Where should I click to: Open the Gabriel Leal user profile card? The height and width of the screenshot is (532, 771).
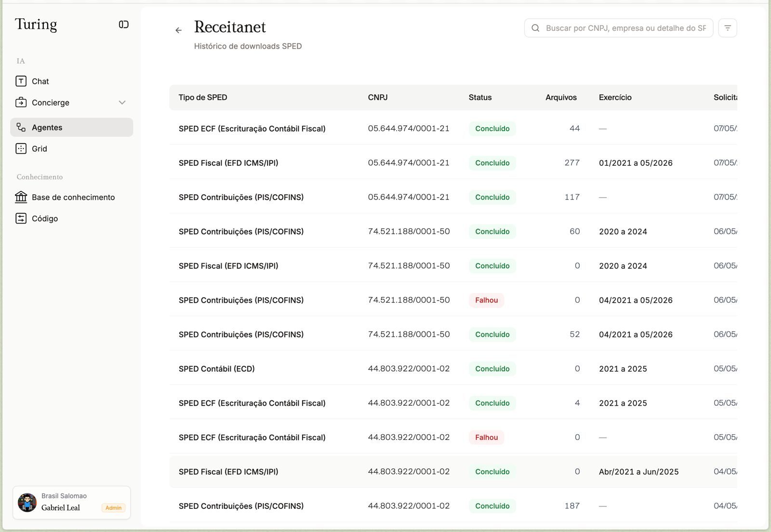tap(72, 503)
